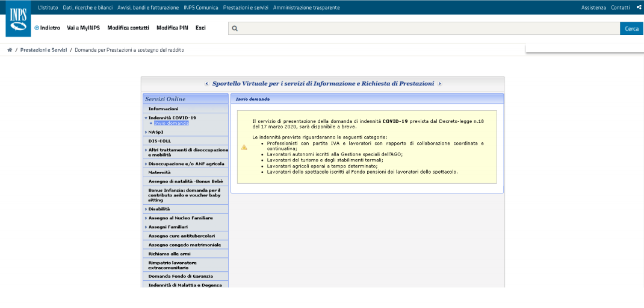Viewport: 644px width, 308px height.
Task: Click the share icon in top bar
Action: tap(639, 7)
